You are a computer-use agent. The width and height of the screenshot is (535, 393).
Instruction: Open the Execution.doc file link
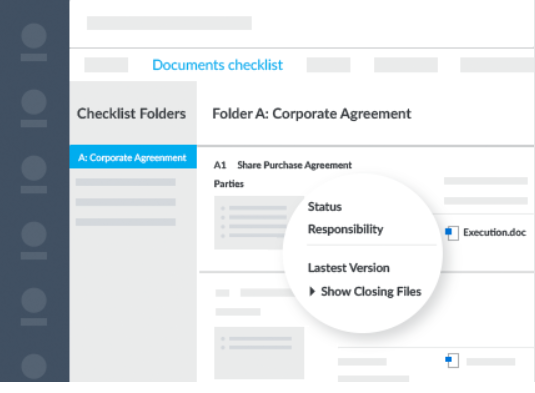click(x=494, y=232)
